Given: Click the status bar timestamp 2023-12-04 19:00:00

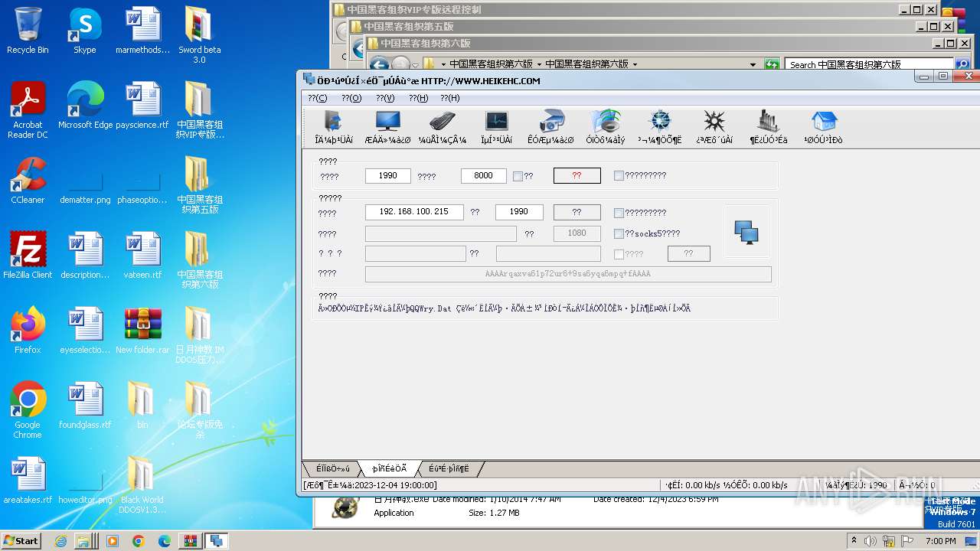Looking at the screenshot, I should [371, 485].
